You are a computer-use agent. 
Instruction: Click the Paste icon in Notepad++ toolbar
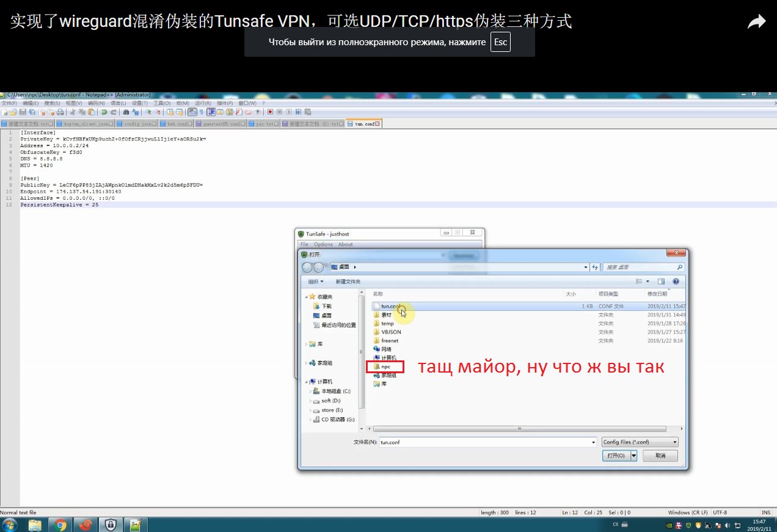click(92, 112)
